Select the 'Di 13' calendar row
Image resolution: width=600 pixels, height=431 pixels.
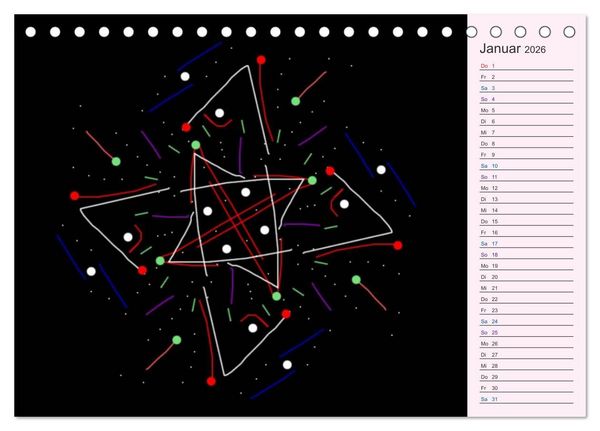point(527,199)
